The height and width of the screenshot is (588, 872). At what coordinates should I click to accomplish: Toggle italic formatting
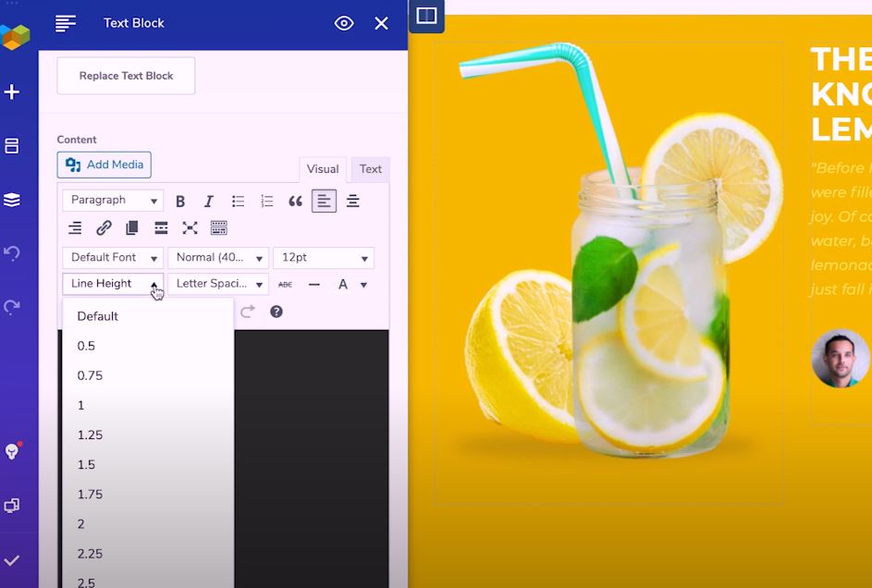point(209,202)
